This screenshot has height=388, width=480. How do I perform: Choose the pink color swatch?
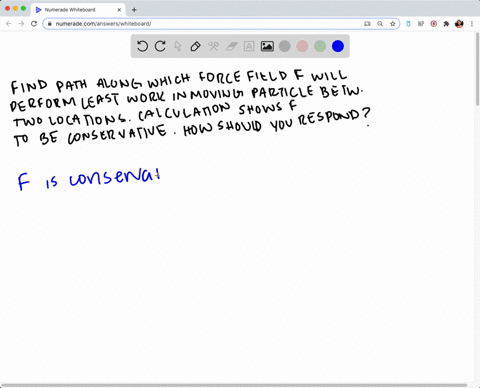(302, 46)
